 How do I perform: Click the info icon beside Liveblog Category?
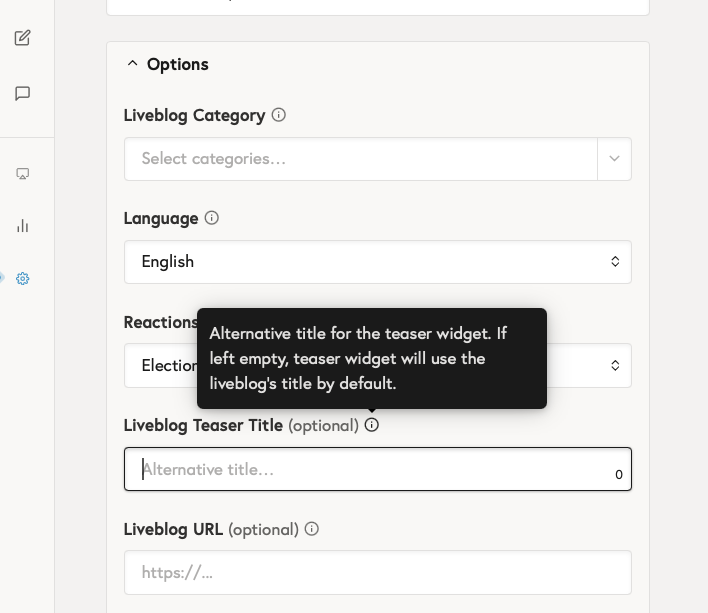279,115
